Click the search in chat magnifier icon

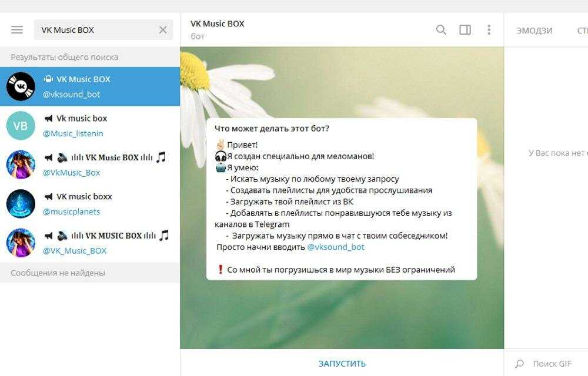[441, 29]
